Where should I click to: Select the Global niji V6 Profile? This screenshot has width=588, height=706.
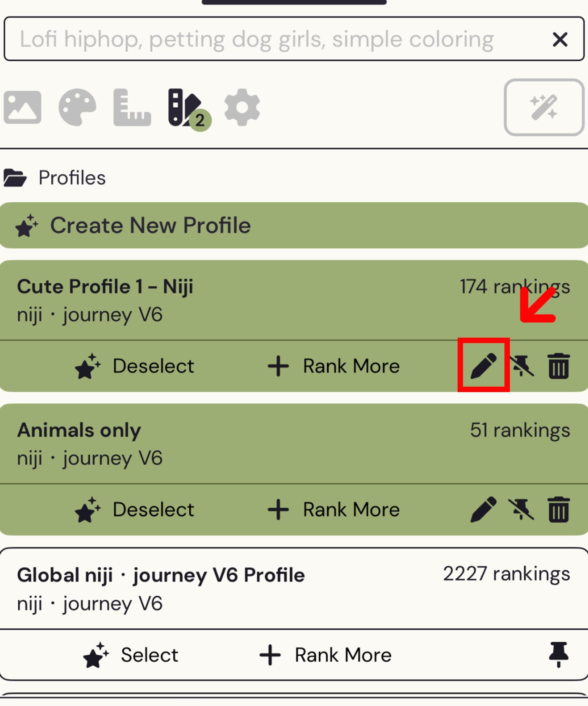pos(130,655)
